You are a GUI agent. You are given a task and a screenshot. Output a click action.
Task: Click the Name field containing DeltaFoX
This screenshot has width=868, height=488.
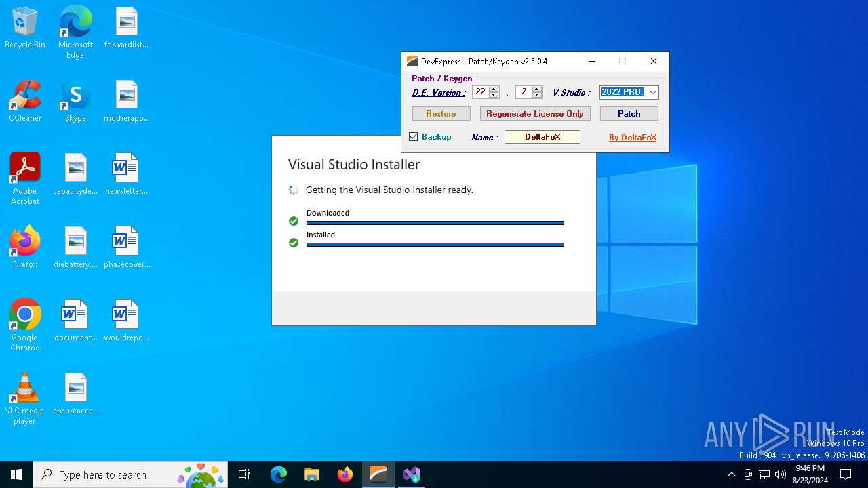click(542, 137)
